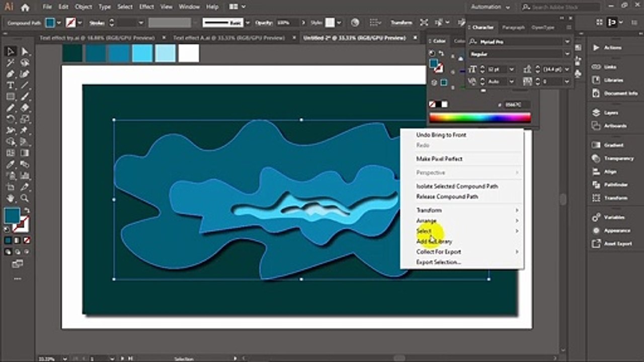Pick the Eraser tool
644x362 pixels.
25,108
